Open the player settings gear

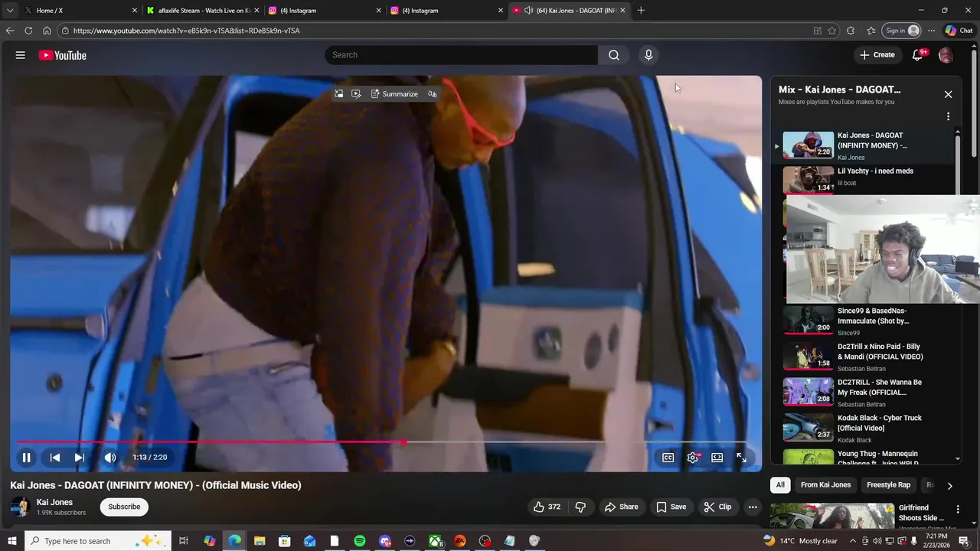[693, 458]
